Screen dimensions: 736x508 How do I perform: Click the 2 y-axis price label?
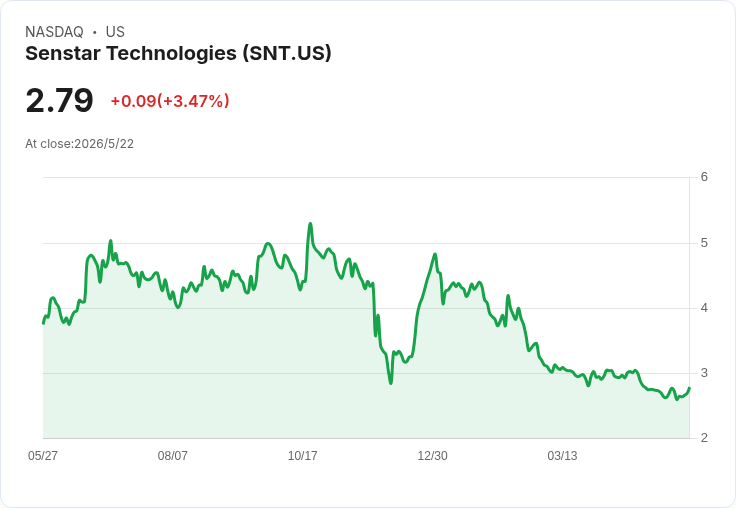click(x=704, y=438)
